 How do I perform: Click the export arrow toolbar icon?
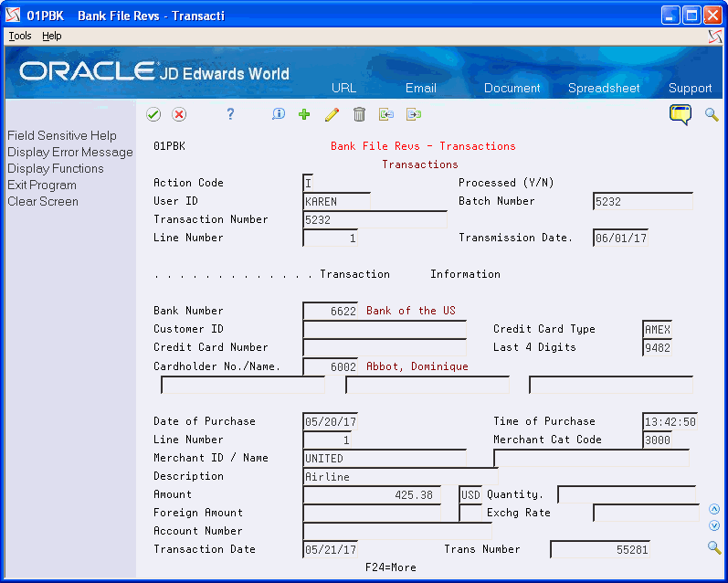[x=414, y=114]
